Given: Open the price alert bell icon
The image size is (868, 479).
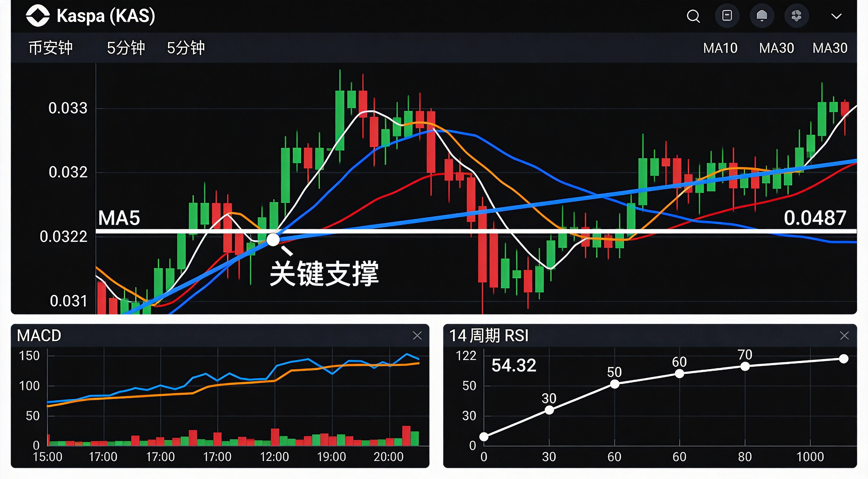Looking at the screenshot, I should coord(762,16).
